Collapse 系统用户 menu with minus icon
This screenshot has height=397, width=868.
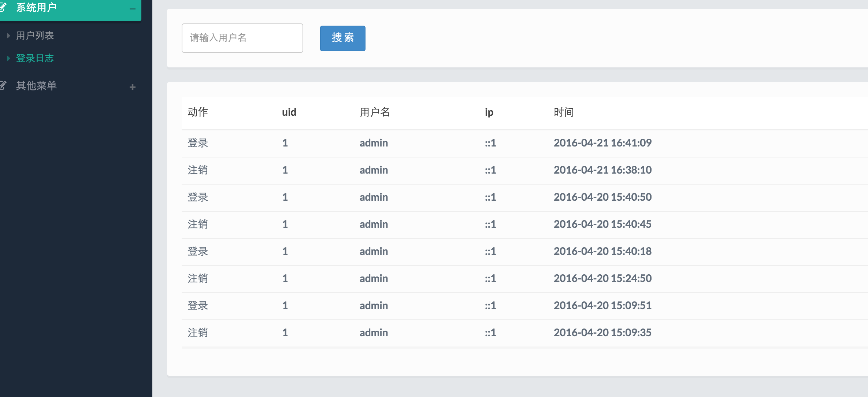[133, 9]
